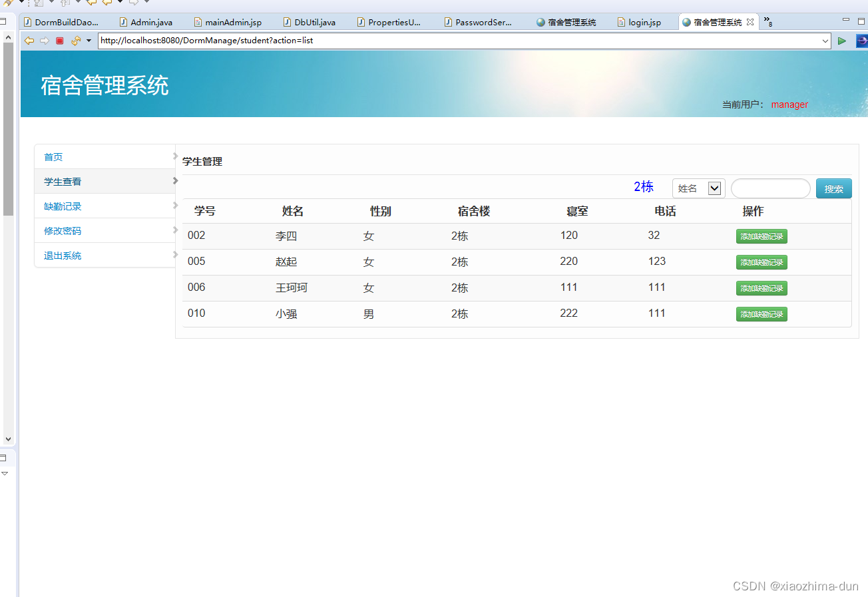Click student number 005 cell
This screenshot has width=868, height=597.
(196, 262)
